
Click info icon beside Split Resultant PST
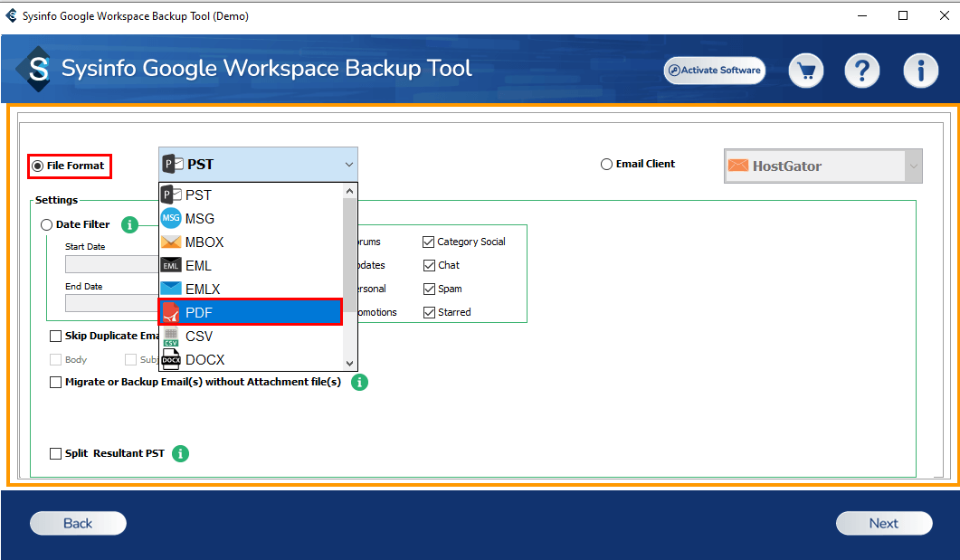point(180,453)
